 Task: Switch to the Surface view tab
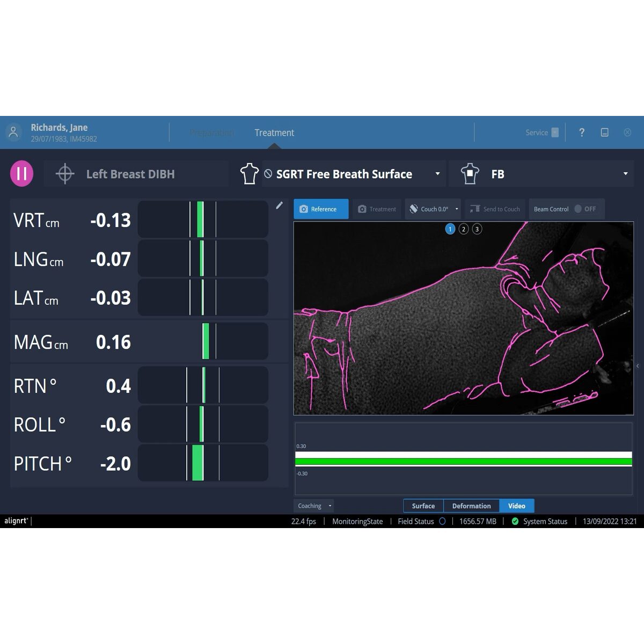[x=423, y=506]
